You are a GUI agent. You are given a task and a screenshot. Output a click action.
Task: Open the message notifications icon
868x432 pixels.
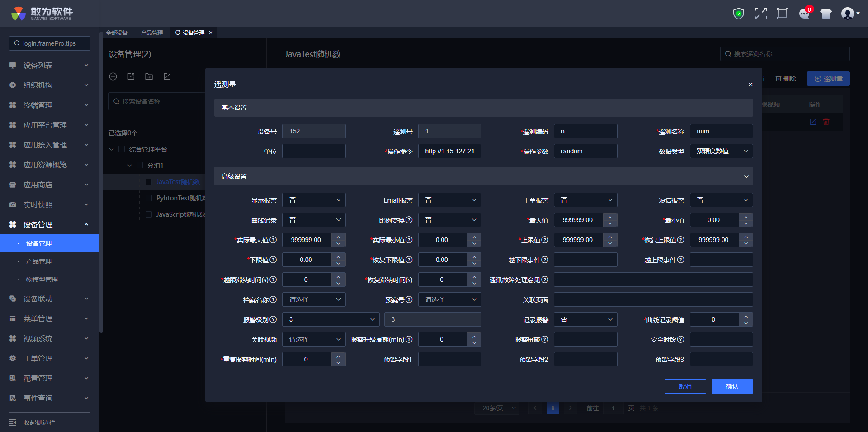pos(804,14)
